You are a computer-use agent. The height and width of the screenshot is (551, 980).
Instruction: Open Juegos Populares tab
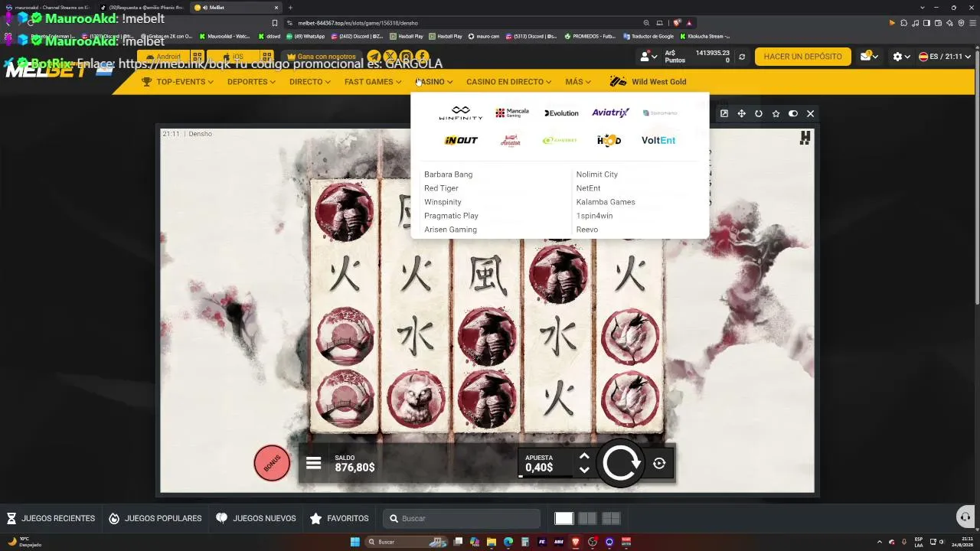pyautogui.click(x=155, y=518)
